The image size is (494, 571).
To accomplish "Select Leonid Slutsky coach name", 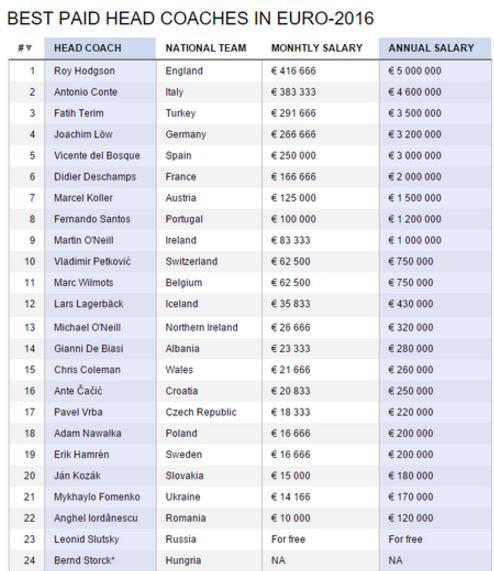I will coord(87,539).
